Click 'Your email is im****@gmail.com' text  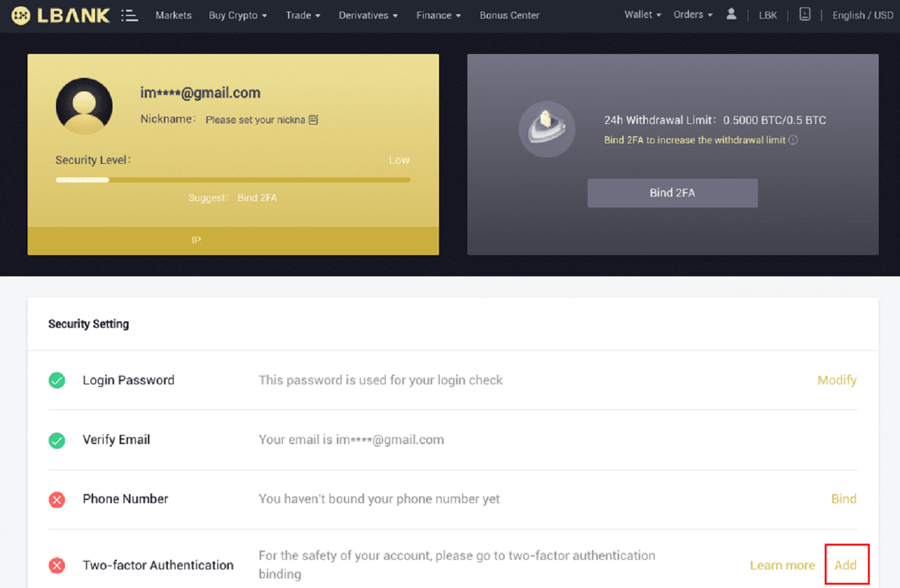pyautogui.click(x=351, y=440)
